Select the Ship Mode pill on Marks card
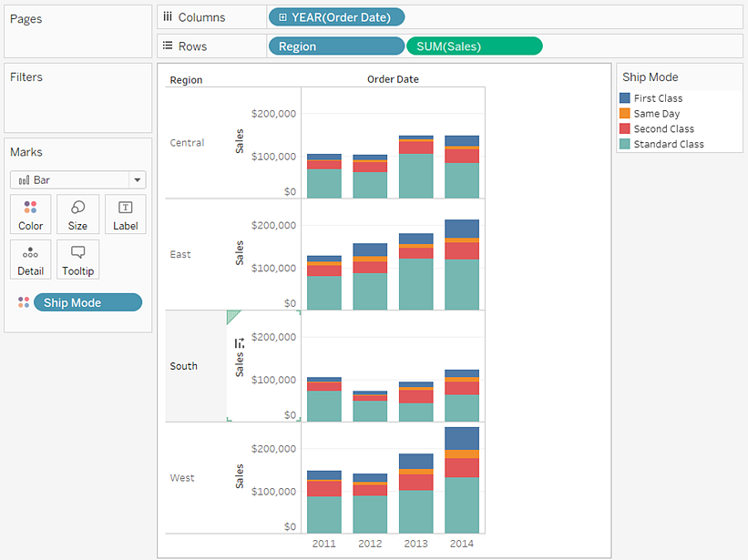This screenshot has width=748, height=560. [x=87, y=302]
